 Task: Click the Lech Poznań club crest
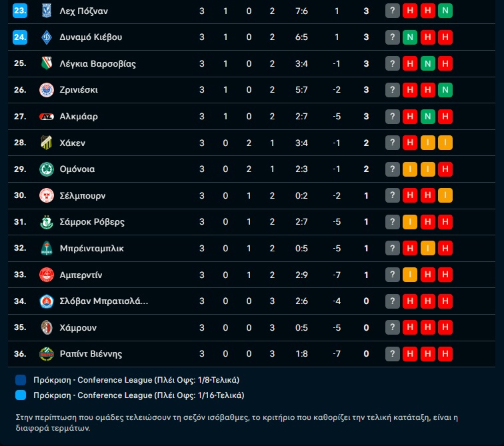click(46, 11)
